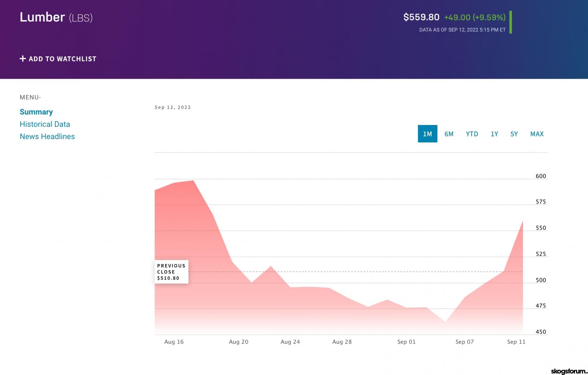Show the 5Y chart range
The height and width of the screenshot is (375, 588).
514,134
